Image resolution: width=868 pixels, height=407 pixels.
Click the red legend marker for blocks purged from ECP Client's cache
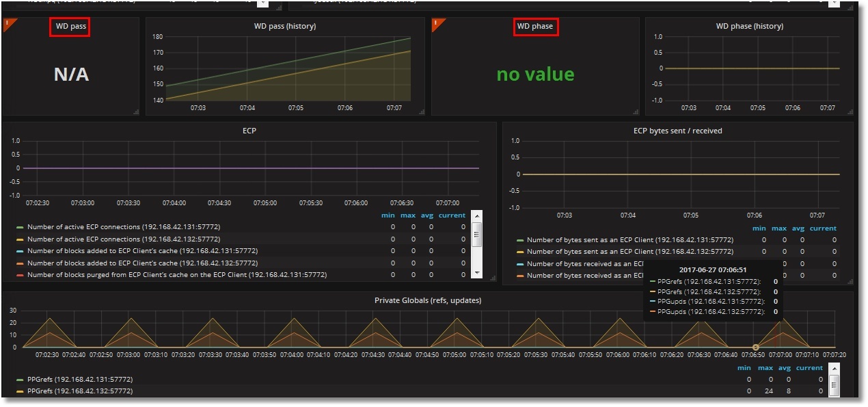click(19, 274)
